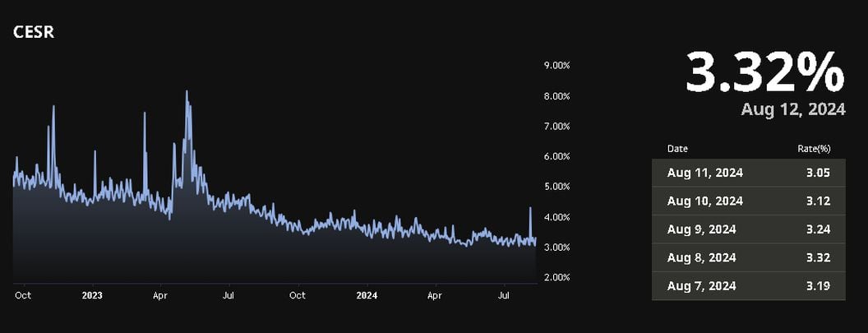
Task: Click the Rate(%) column header
Action: tap(814, 149)
